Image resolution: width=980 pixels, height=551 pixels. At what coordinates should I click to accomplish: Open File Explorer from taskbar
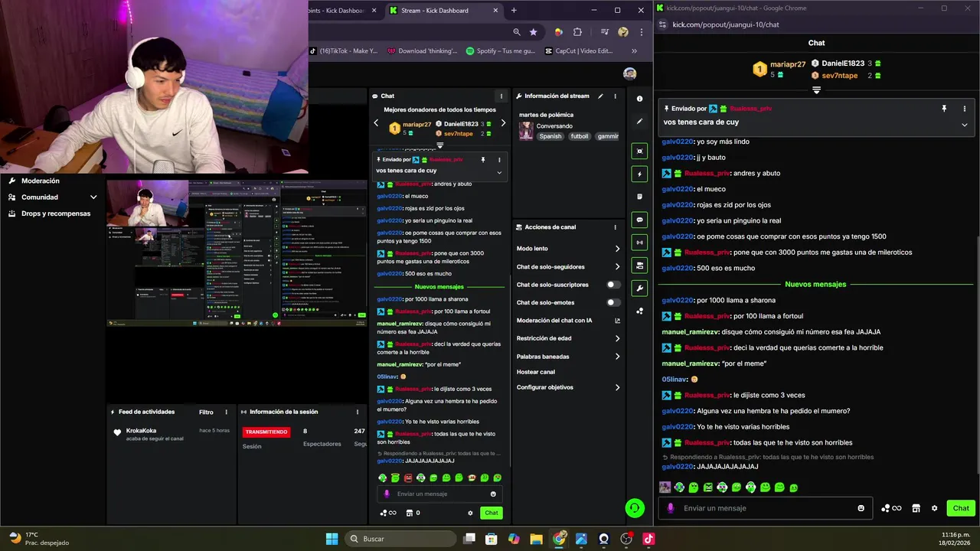537,539
